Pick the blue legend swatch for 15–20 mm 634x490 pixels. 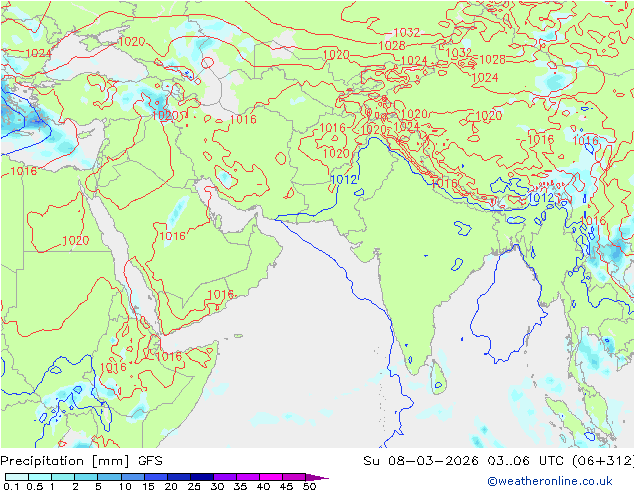[155, 477]
